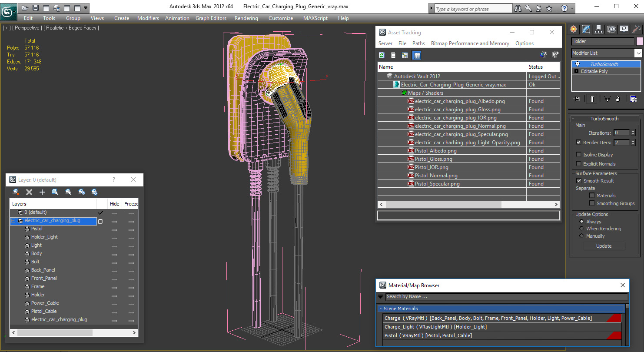Open file via quick access folder icon
Viewport: 644px width, 352px height.
pyautogui.click(x=25, y=8)
